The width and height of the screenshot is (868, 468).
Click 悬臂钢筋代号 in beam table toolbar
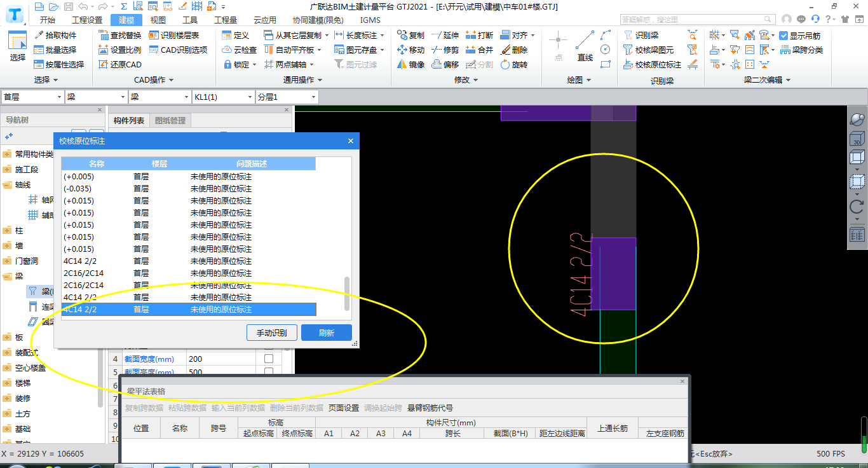pyautogui.click(x=430, y=408)
